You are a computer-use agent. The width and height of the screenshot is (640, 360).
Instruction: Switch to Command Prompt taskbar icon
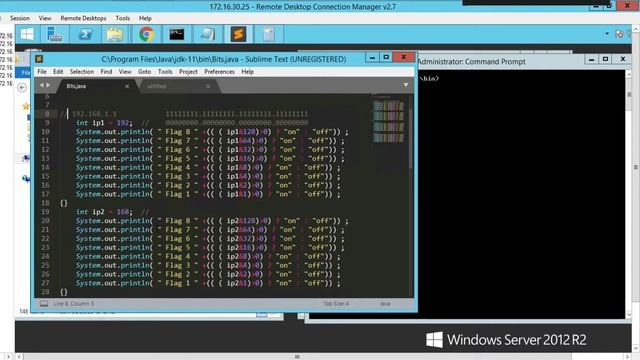(176, 34)
